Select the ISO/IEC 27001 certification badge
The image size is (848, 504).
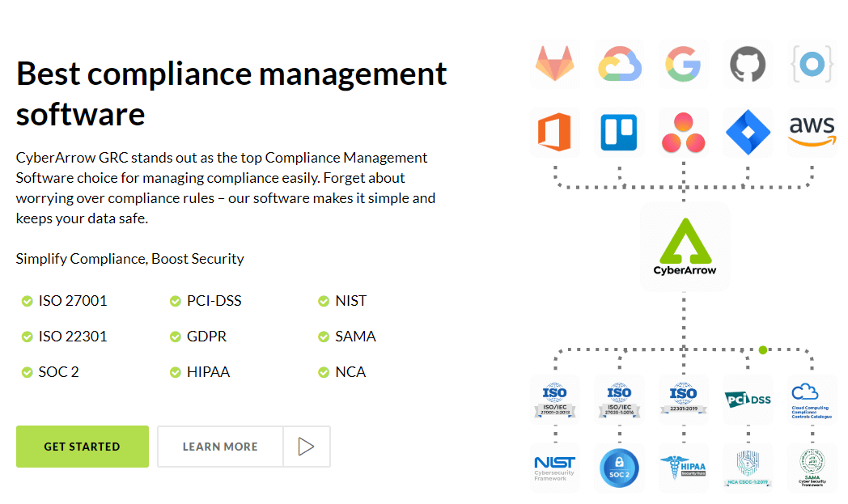click(555, 399)
